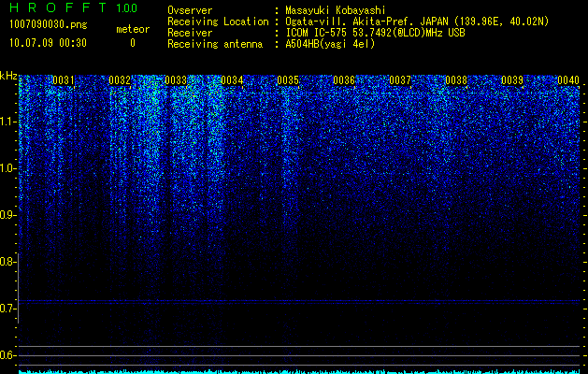Click the 1.1 frequency axis label
This screenshot has width=588, height=374.
7,122
